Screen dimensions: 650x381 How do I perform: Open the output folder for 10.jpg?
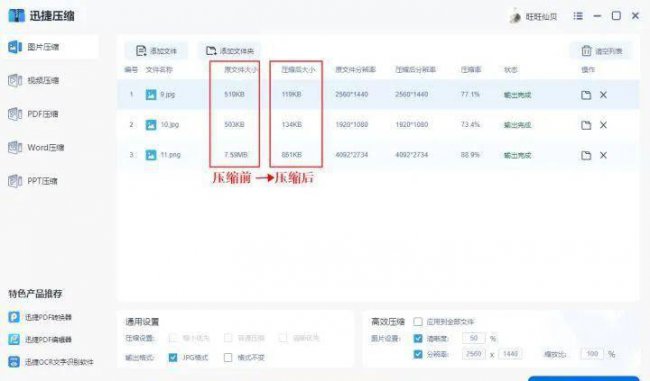click(586, 125)
